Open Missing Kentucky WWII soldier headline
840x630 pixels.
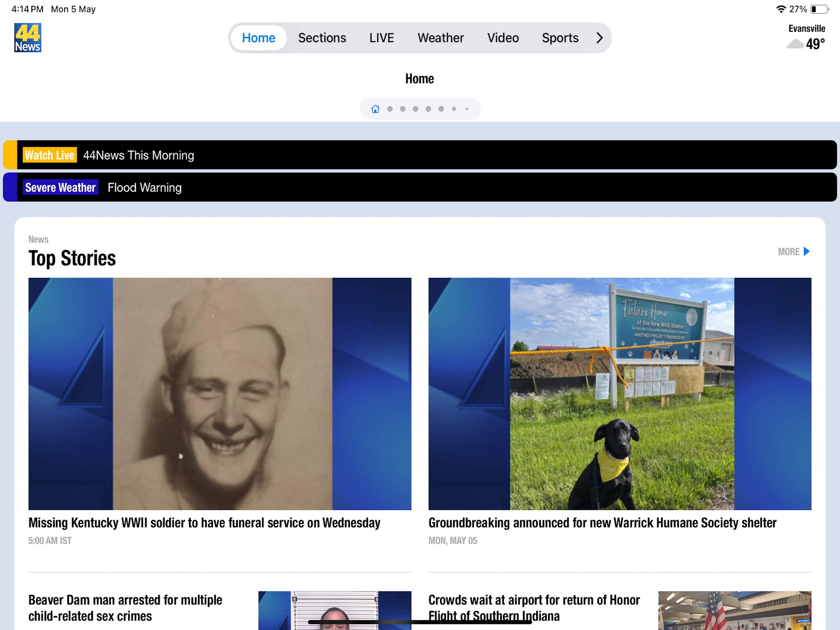tap(204, 523)
